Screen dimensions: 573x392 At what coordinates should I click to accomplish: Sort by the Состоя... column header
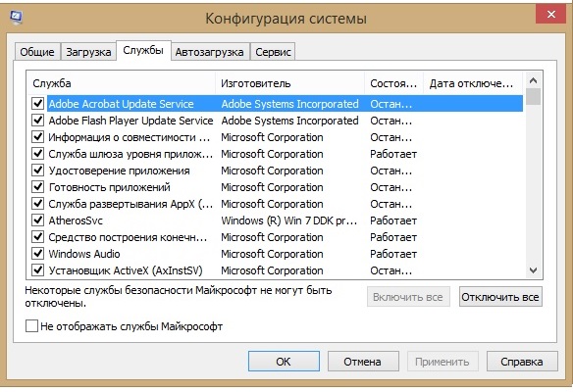pyautogui.click(x=393, y=83)
